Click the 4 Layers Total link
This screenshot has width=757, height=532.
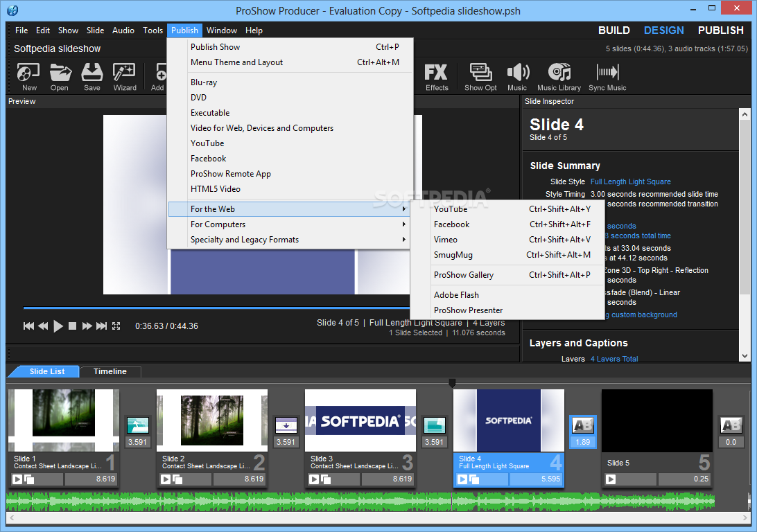(x=614, y=359)
